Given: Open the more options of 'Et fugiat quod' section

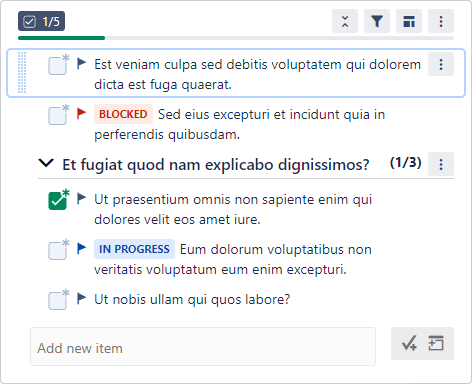Looking at the screenshot, I should [x=441, y=164].
